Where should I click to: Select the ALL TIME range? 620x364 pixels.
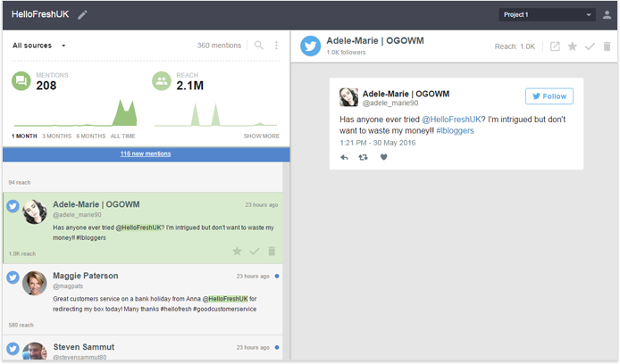(x=122, y=136)
